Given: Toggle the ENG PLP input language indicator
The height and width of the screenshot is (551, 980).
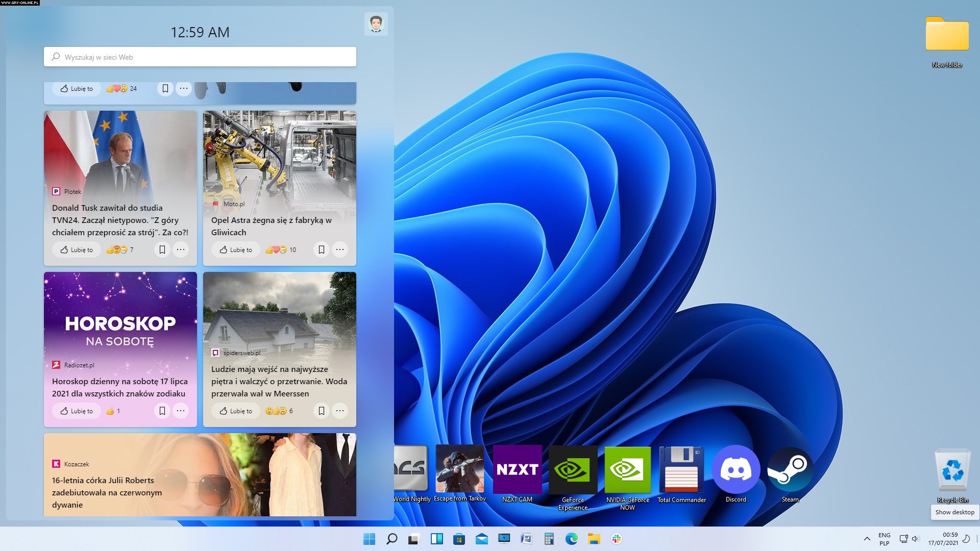Looking at the screenshot, I should click(x=884, y=539).
